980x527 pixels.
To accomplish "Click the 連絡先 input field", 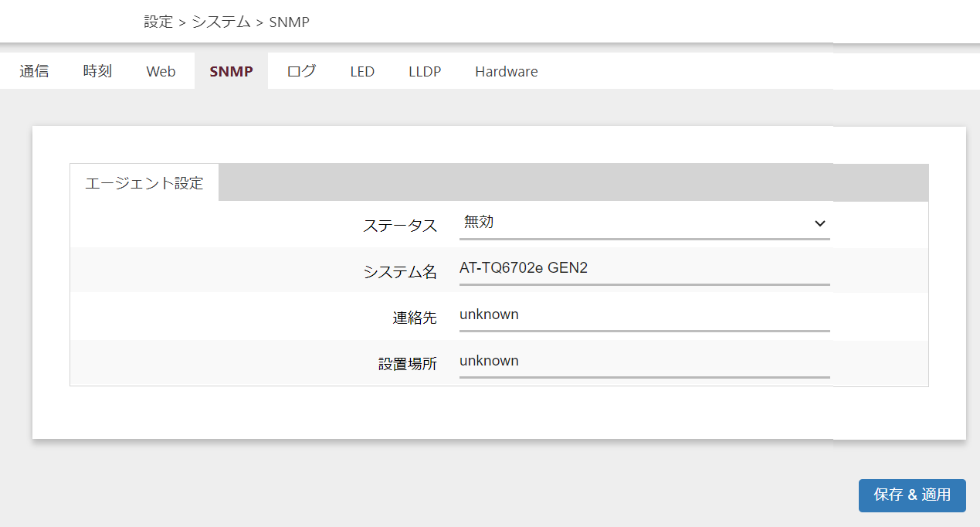I will 644,315.
